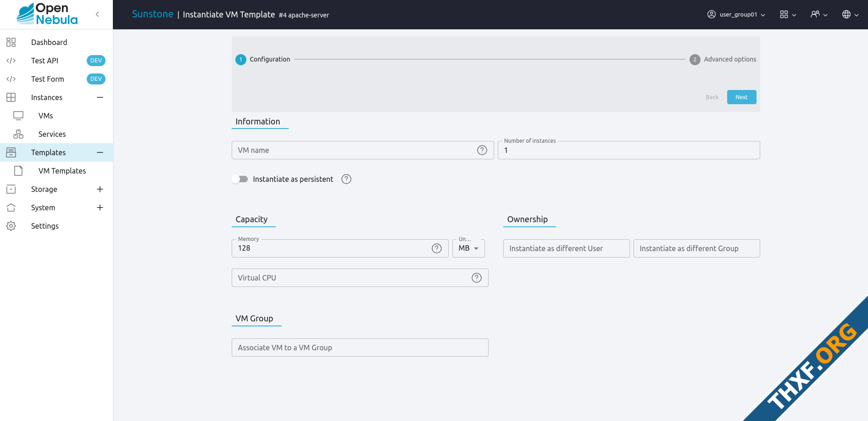Click the Back button
This screenshot has height=421, width=868.
[712, 97]
